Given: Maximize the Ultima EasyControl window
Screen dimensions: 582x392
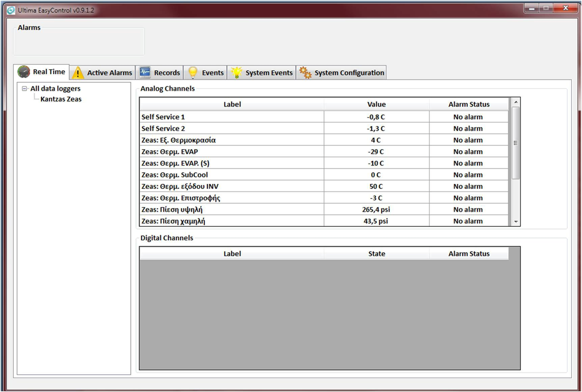Looking at the screenshot, I should (546, 8).
